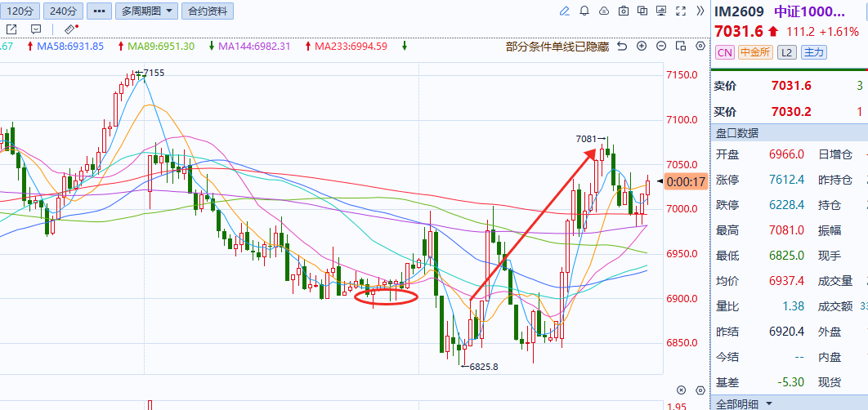Click the red up arrow beside 7031.6

click(773, 32)
